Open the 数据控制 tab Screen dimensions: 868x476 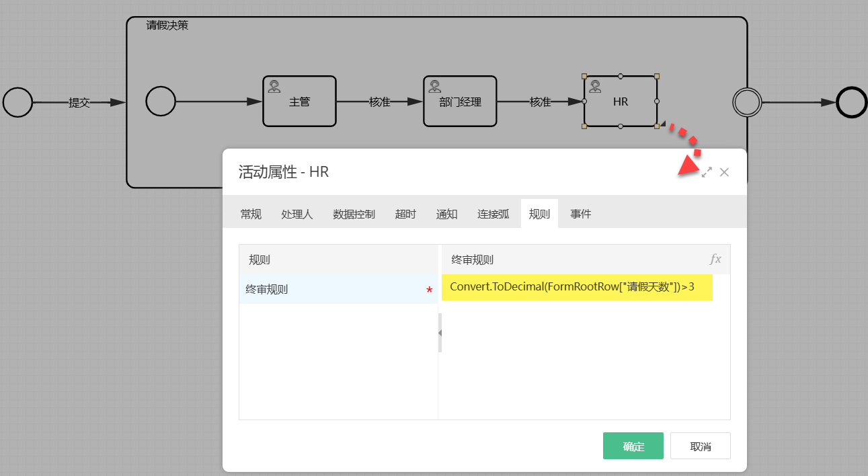click(354, 214)
